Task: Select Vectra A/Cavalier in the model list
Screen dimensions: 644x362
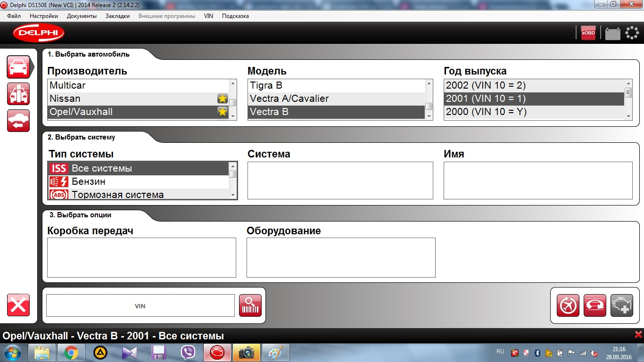Action: click(337, 99)
